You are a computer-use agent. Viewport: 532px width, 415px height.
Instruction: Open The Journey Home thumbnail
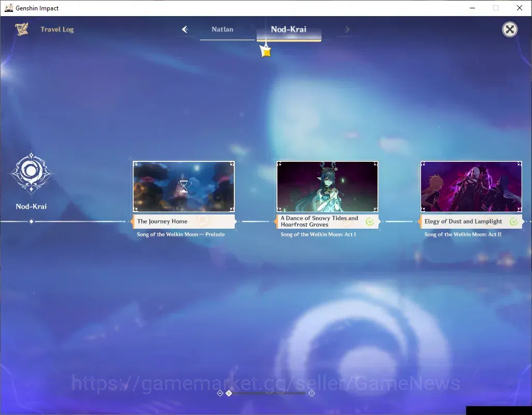(184, 187)
